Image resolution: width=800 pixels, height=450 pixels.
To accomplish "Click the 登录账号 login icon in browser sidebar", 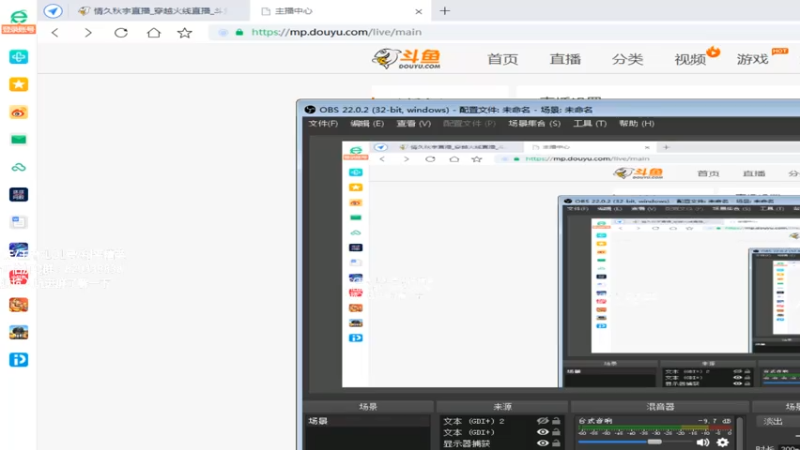I will pos(18,22).
